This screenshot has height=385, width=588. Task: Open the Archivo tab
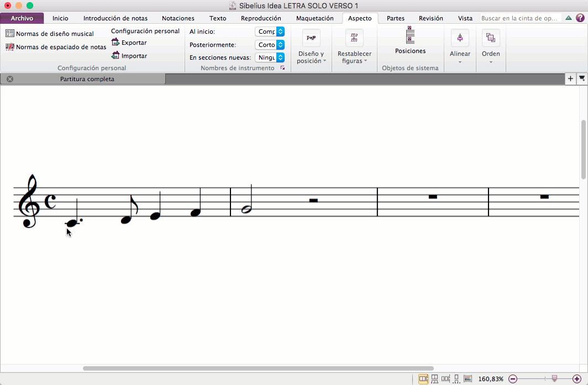(22, 18)
